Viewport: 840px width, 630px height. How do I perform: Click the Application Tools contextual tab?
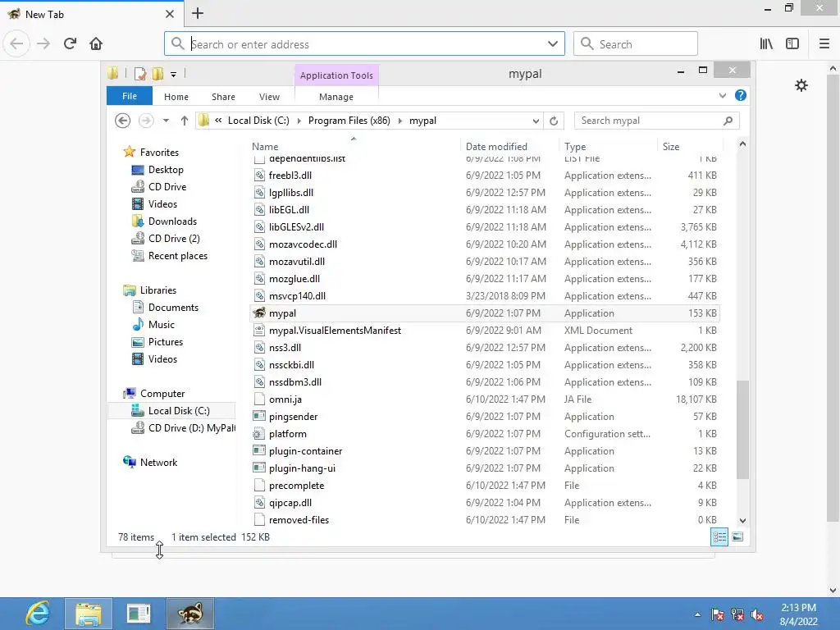point(336,75)
